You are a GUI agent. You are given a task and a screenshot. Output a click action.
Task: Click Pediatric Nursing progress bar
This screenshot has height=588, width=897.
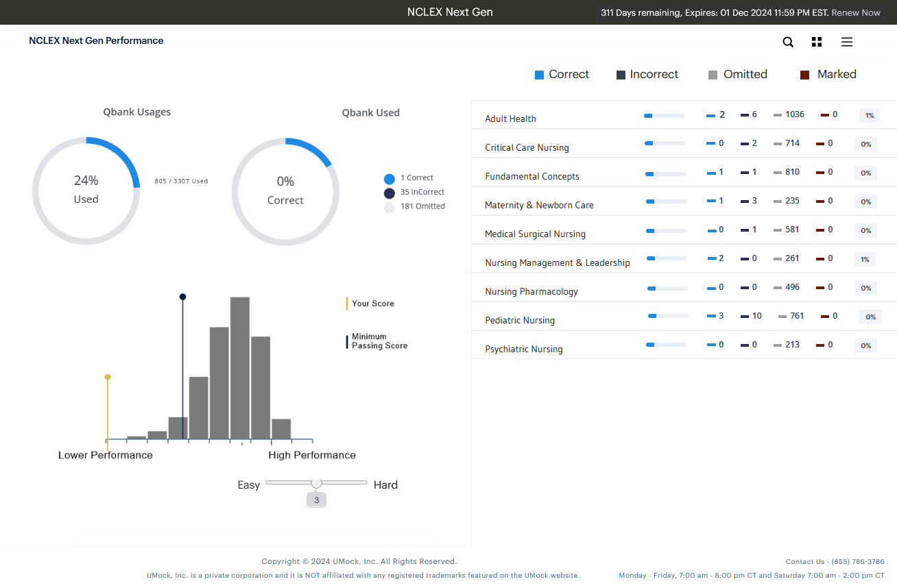point(668,316)
